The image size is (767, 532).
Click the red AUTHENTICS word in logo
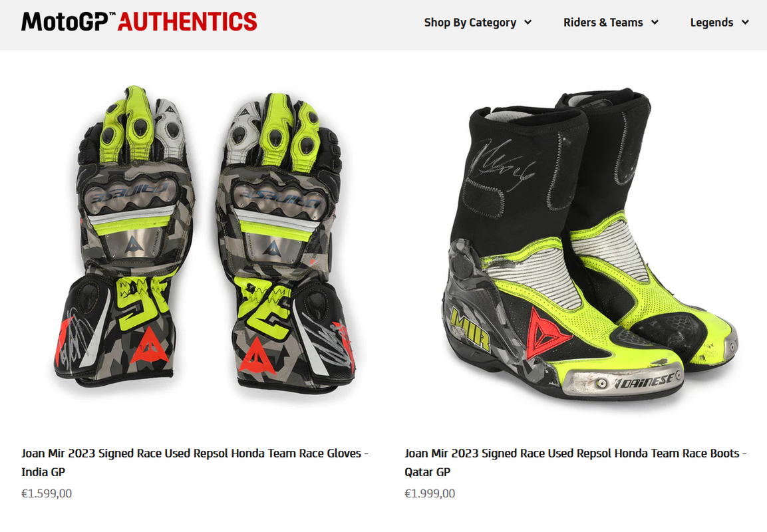[188, 22]
